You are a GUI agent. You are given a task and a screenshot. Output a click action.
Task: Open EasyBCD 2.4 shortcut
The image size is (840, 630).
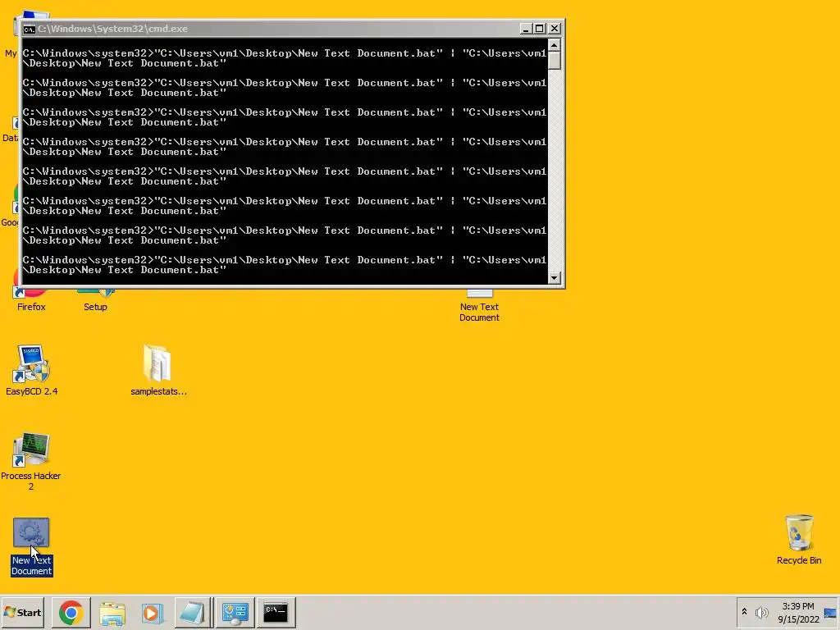32,371
